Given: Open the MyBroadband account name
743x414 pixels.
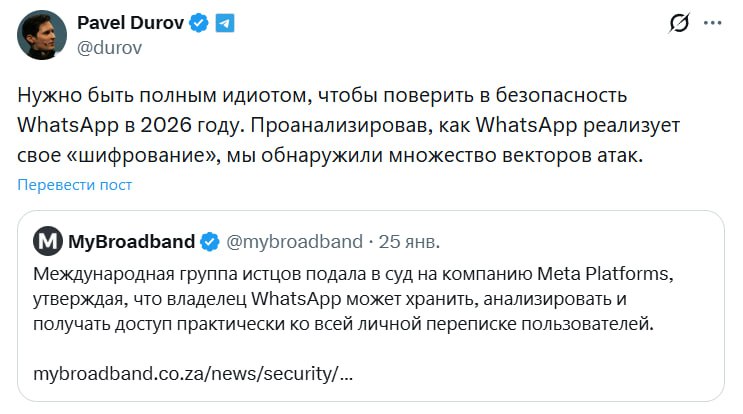Looking at the screenshot, I should click(x=131, y=240).
